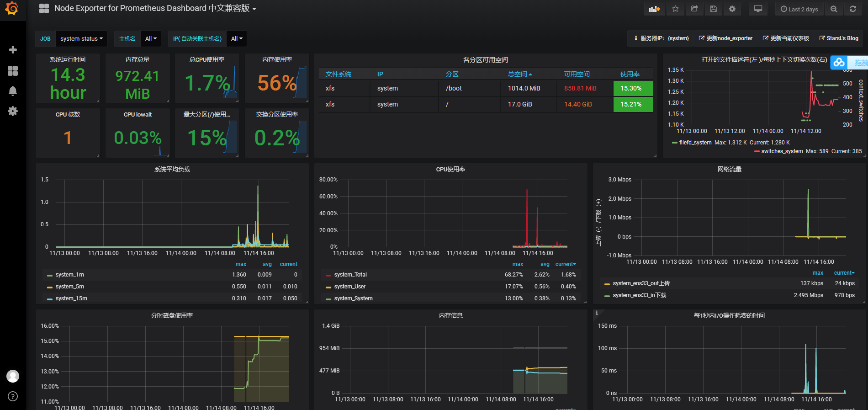Toggle filefd_system series in legend
The image size is (868, 410).
(695, 143)
